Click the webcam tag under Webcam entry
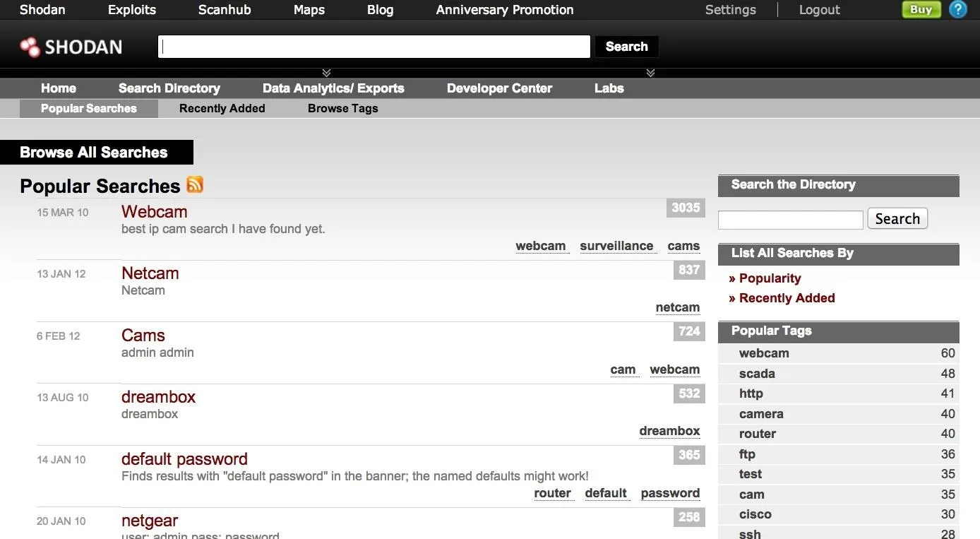Viewport: 980px width, 539px height. pyautogui.click(x=541, y=246)
